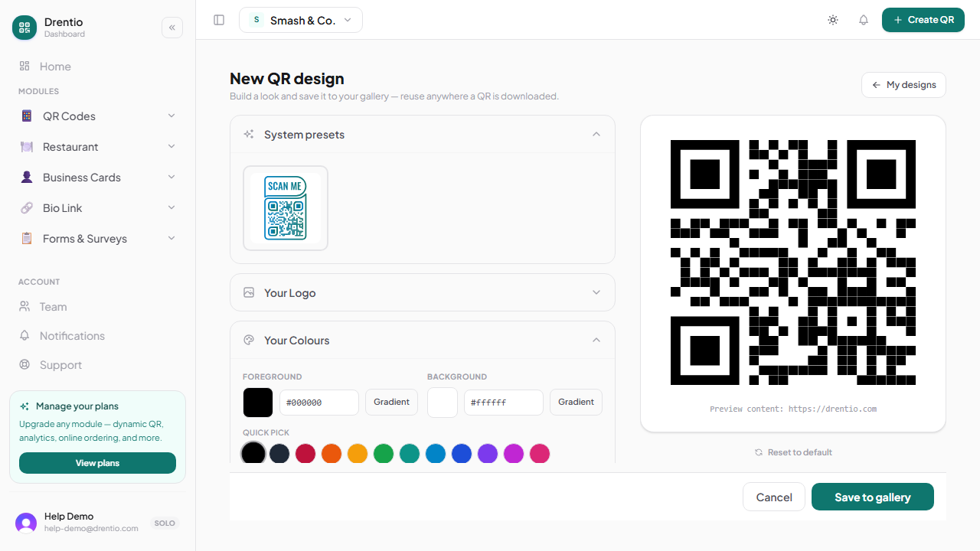Image resolution: width=980 pixels, height=551 pixels.
Task: Pick the amber yellow quick pick colour
Action: [358, 454]
